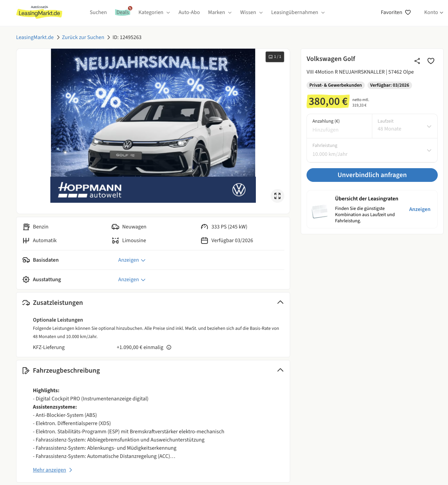
Task: Expand Basisdaten via Anzeigen
Action: click(x=132, y=260)
